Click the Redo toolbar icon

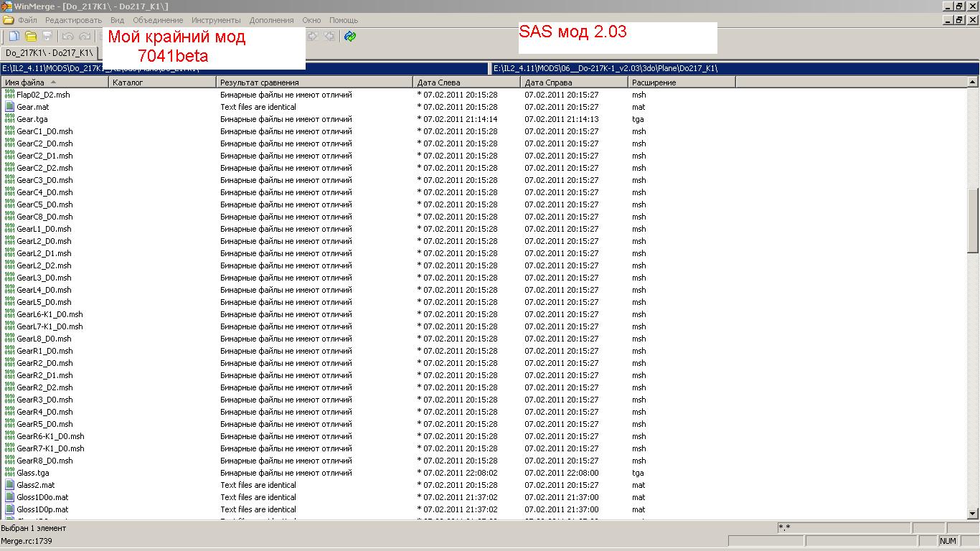click(85, 37)
